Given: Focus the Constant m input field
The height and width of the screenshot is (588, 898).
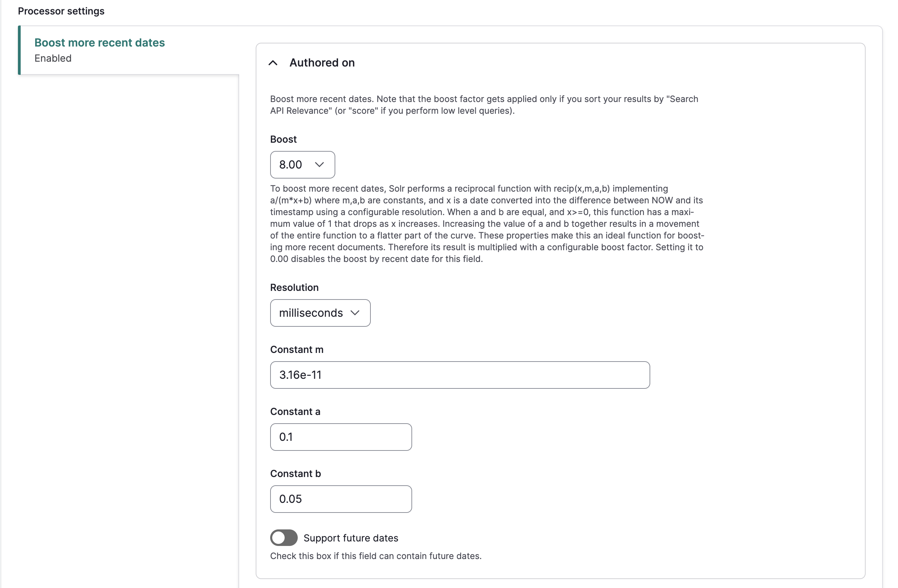Looking at the screenshot, I should [x=460, y=375].
